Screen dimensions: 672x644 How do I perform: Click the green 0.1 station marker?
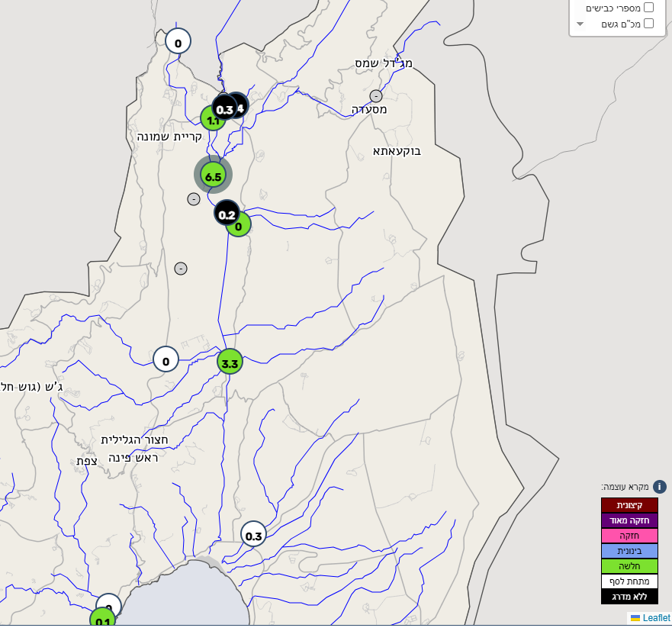[102, 620]
